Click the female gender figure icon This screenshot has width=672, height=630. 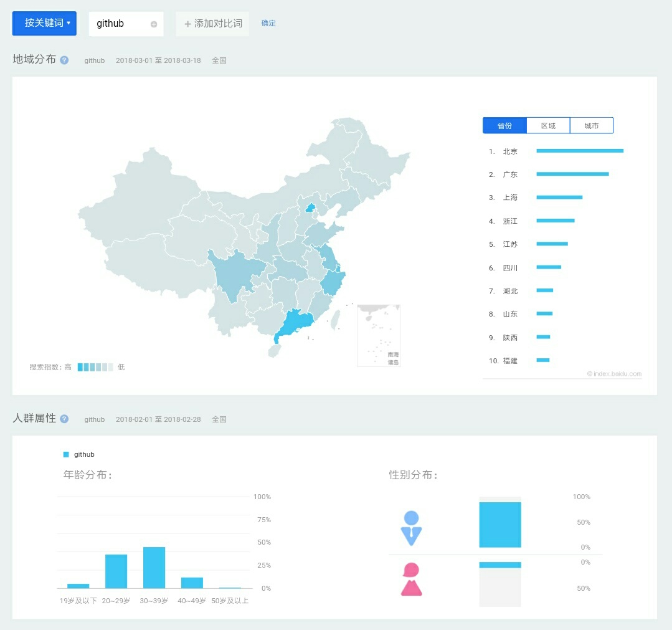[411, 580]
